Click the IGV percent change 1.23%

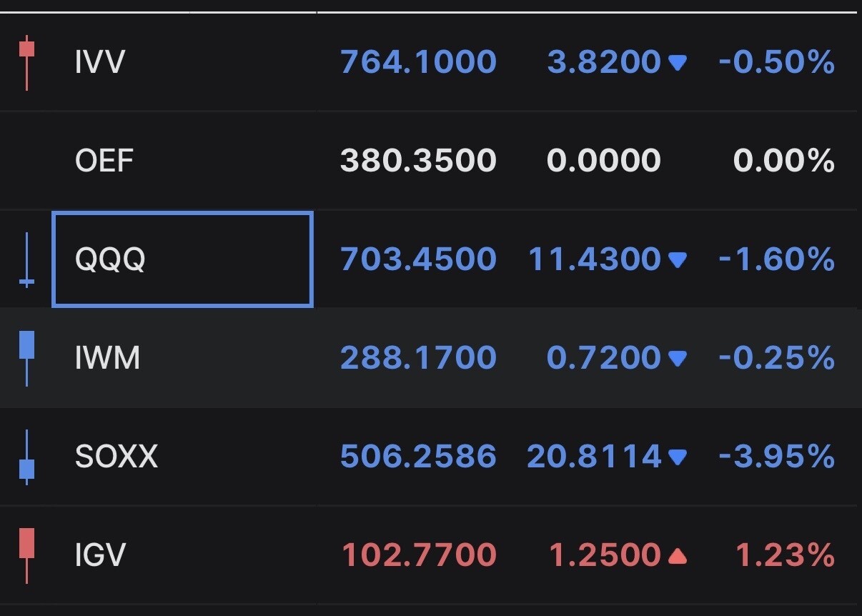[785, 555]
